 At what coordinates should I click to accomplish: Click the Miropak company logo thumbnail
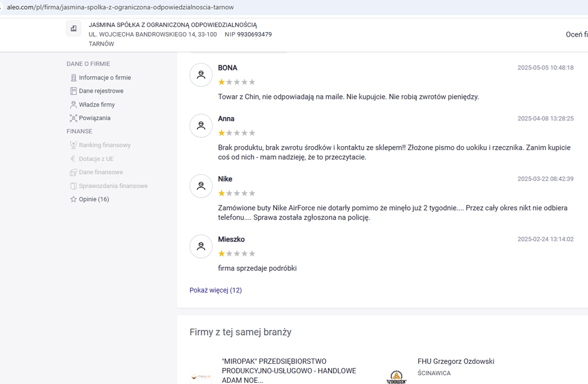click(201, 376)
